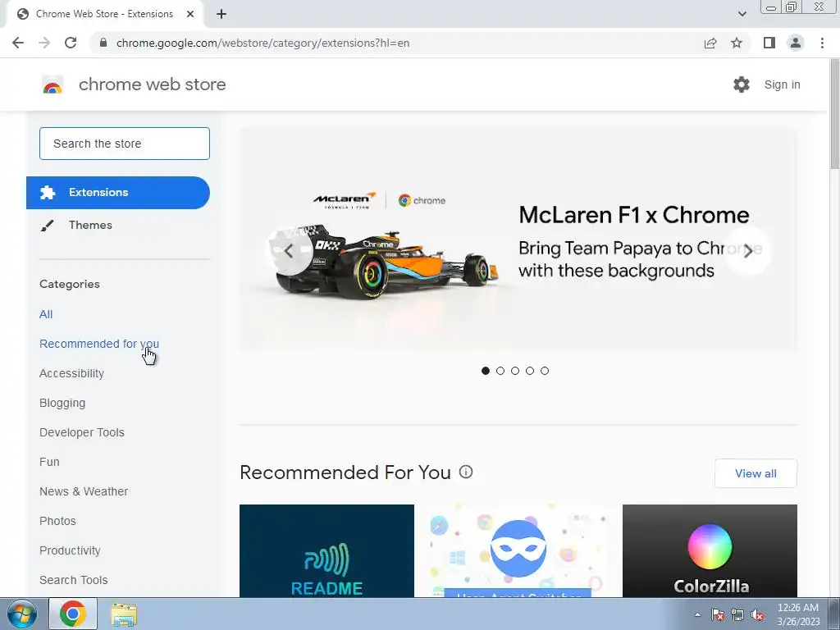
Task: Open the Photos category
Action: pos(58,521)
